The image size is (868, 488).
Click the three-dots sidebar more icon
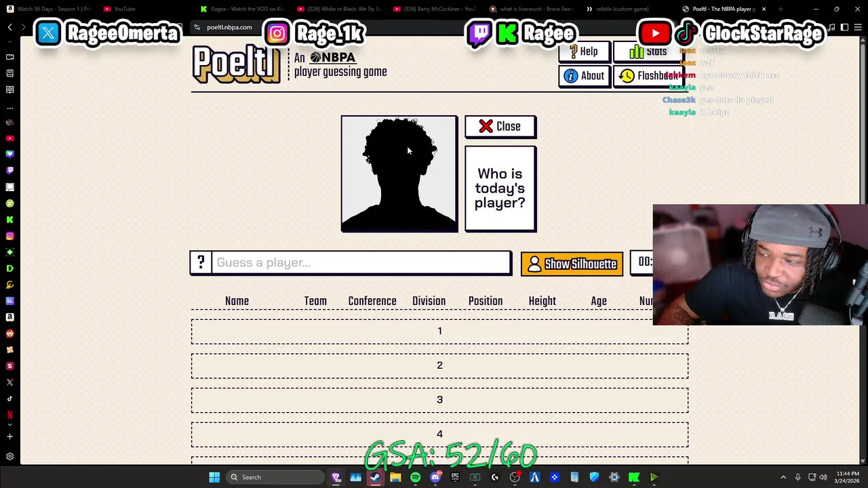point(9,108)
